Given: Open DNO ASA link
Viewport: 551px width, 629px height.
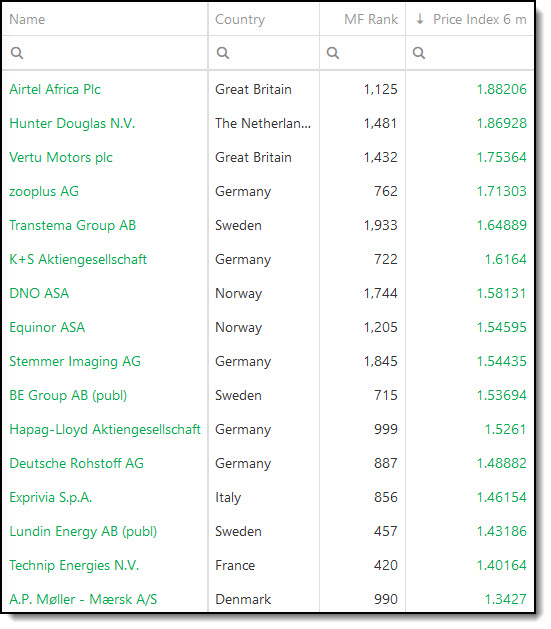Looking at the screenshot, I should (x=39, y=293).
